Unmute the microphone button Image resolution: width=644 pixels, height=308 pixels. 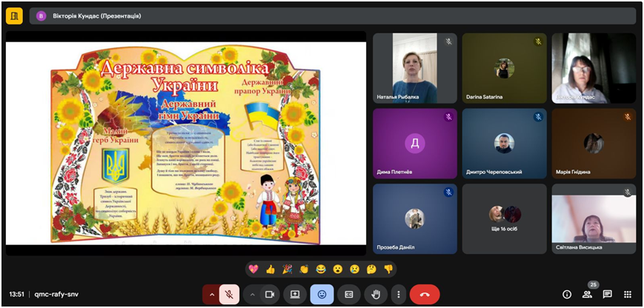[x=230, y=294]
